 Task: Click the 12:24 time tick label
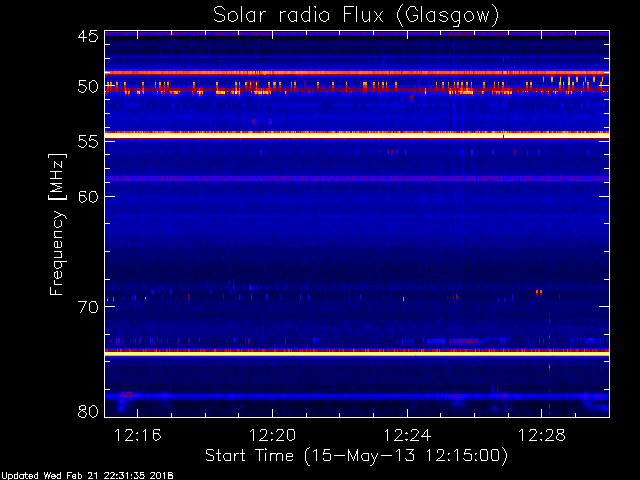[x=407, y=435]
